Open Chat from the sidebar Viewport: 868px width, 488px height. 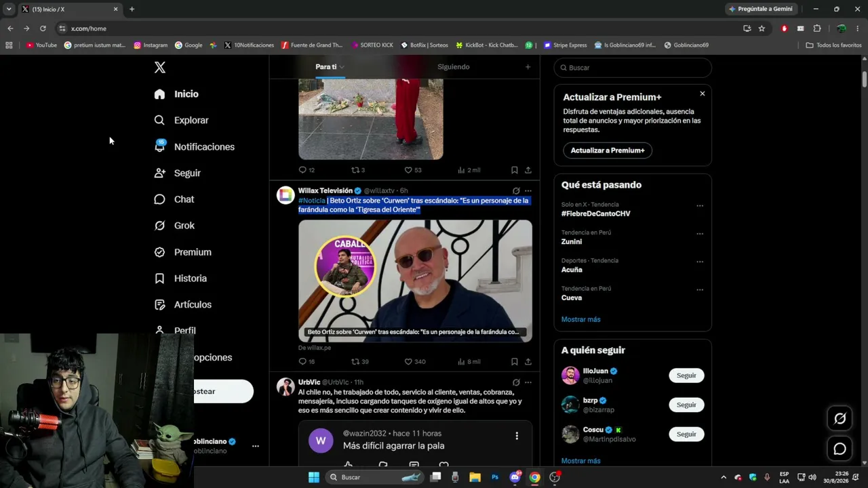pyautogui.click(x=174, y=199)
